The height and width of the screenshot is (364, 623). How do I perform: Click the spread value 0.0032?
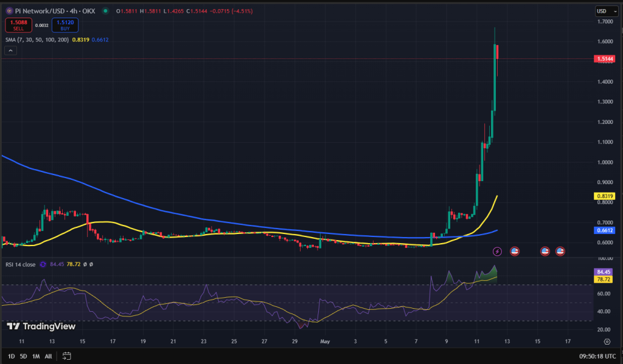pyautogui.click(x=42, y=26)
